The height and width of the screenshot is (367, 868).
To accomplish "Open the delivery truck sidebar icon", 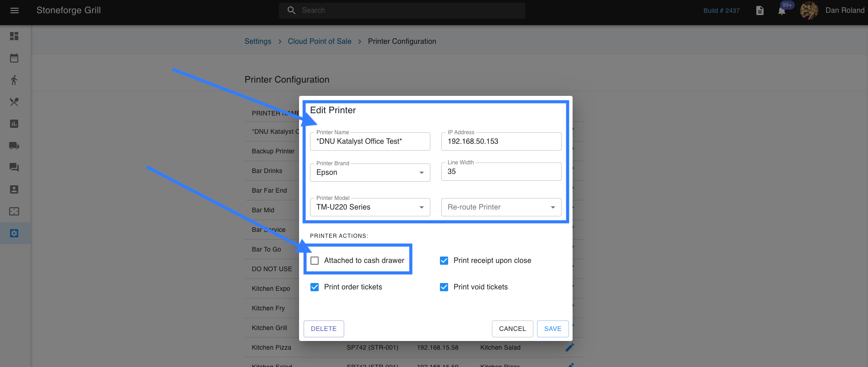I will click(x=14, y=146).
